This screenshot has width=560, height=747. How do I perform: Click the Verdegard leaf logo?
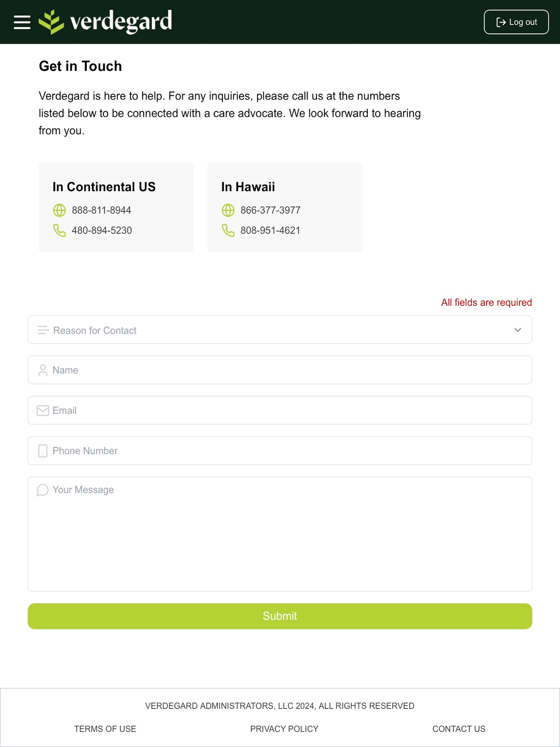coord(51,22)
